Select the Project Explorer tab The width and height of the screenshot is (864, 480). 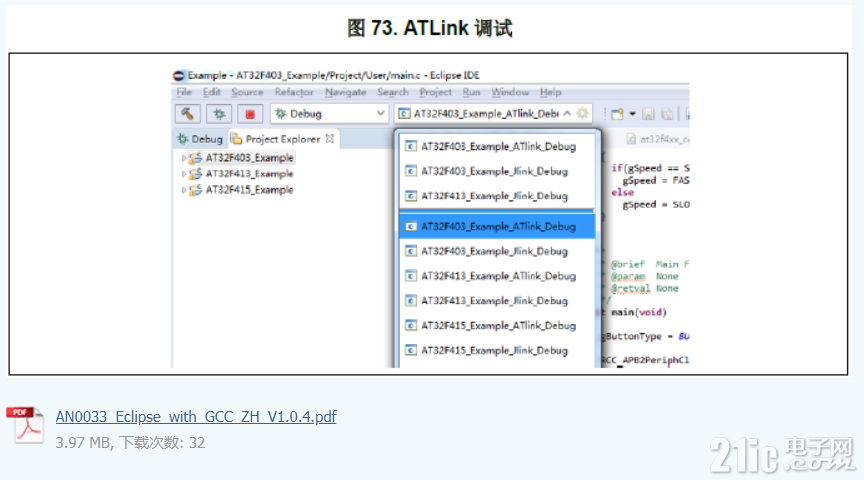(282, 139)
